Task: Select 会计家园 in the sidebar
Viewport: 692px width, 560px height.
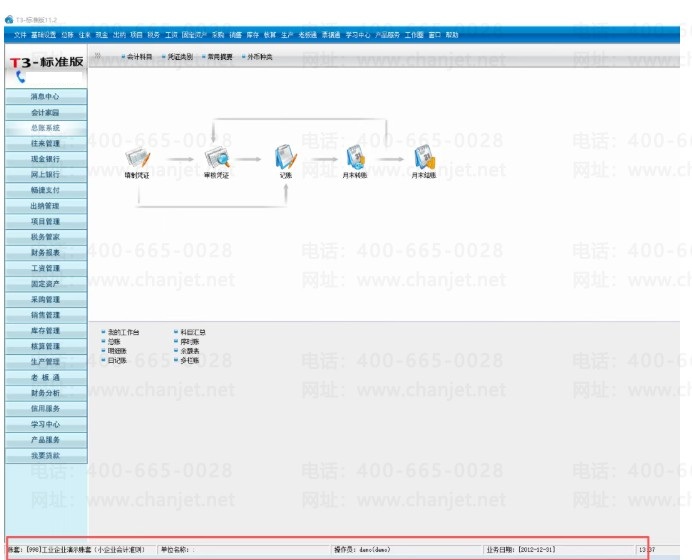Action: coord(46,112)
